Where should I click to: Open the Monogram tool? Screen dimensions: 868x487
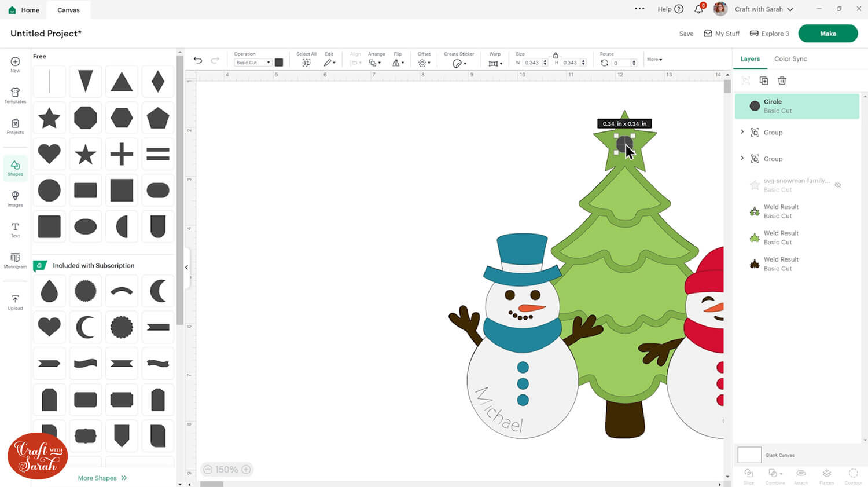coord(15,261)
